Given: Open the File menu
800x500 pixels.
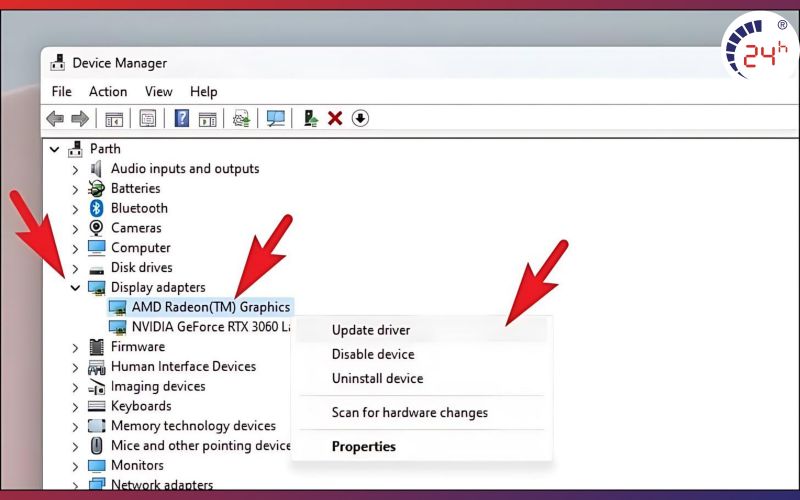Looking at the screenshot, I should [62, 91].
